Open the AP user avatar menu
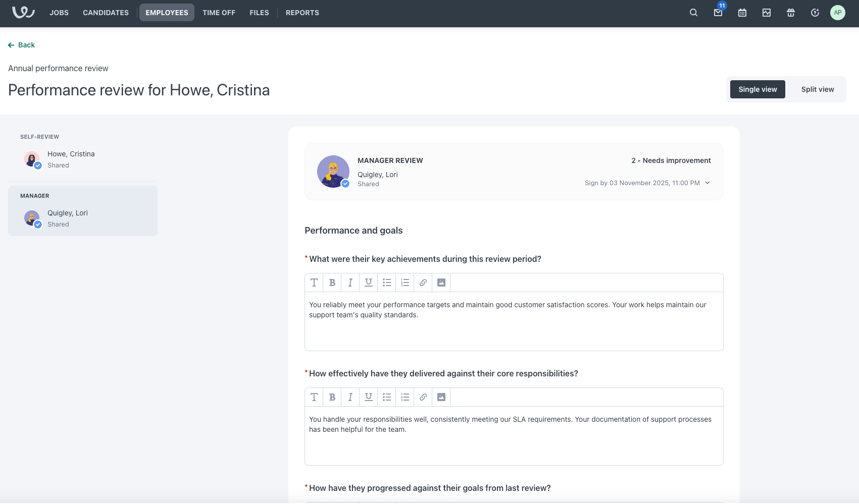 (x=837, y=13)
